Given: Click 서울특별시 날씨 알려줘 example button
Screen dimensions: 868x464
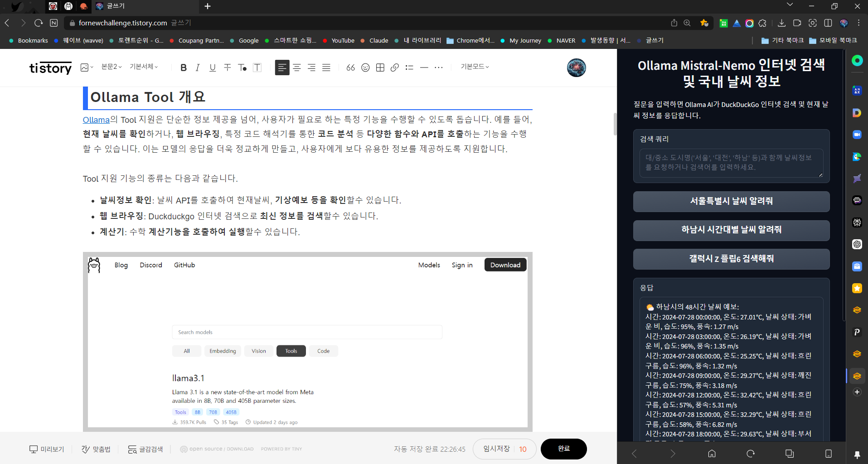Looking at the screenshot, I should (732, 201).
